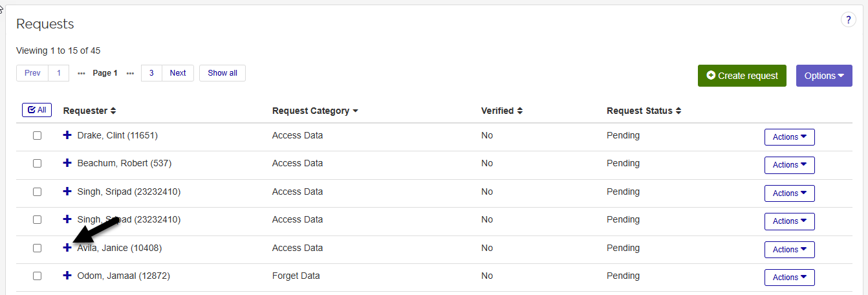This screenshot has width=868, height=295.
Task: Open Actions dropdown for Odom, Jamaal
Action: 789,278
